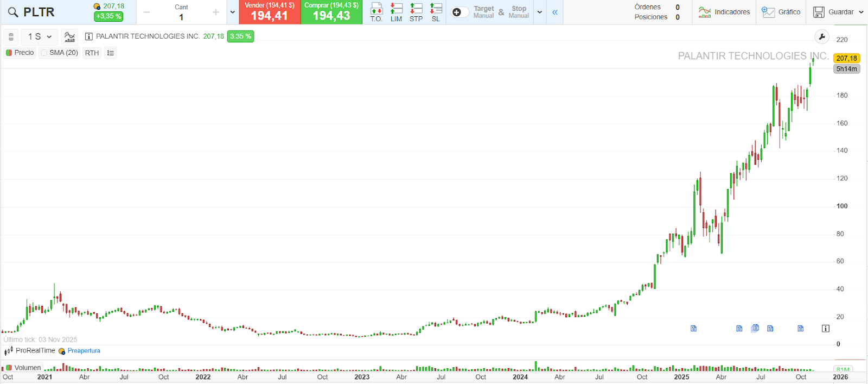Click the 220 price axis label
Screen dimensions: 868x384
[842, 40]
